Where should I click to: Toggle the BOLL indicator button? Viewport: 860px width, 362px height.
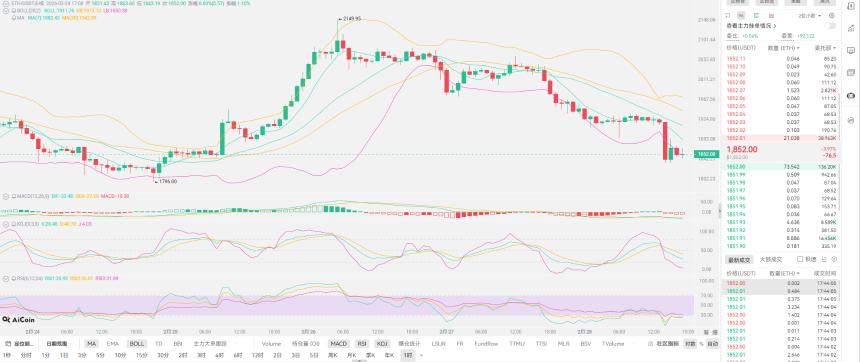coord(137,344)
